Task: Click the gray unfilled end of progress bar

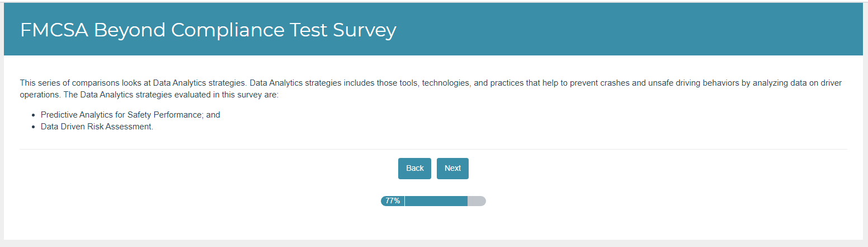Action: 477,201
